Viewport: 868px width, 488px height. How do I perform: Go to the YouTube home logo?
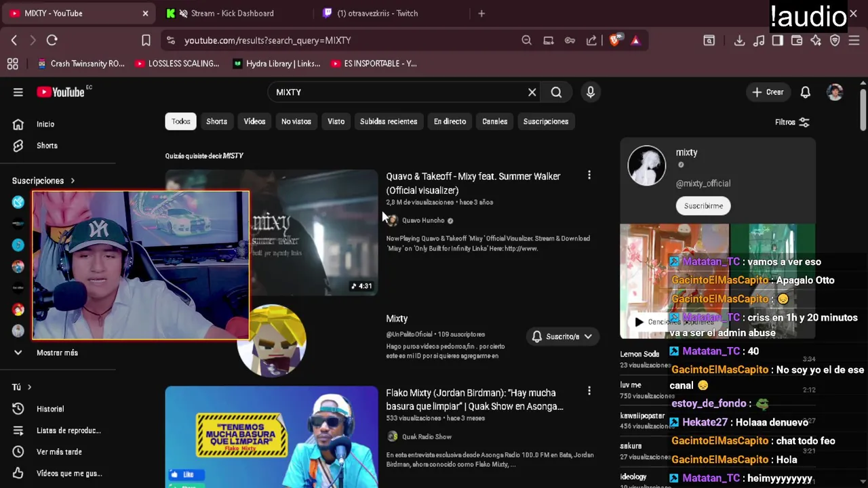61,92
